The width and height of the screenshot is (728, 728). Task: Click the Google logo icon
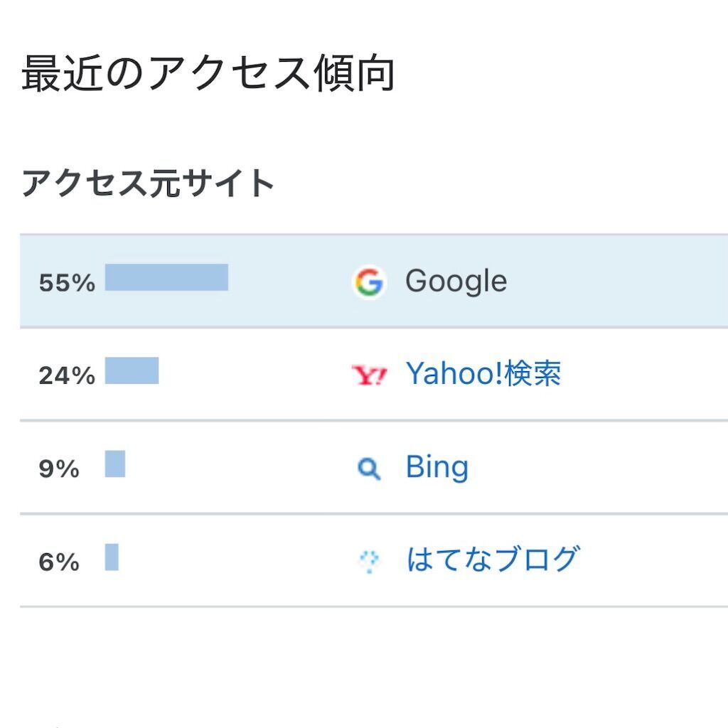(x=369, y=282)
